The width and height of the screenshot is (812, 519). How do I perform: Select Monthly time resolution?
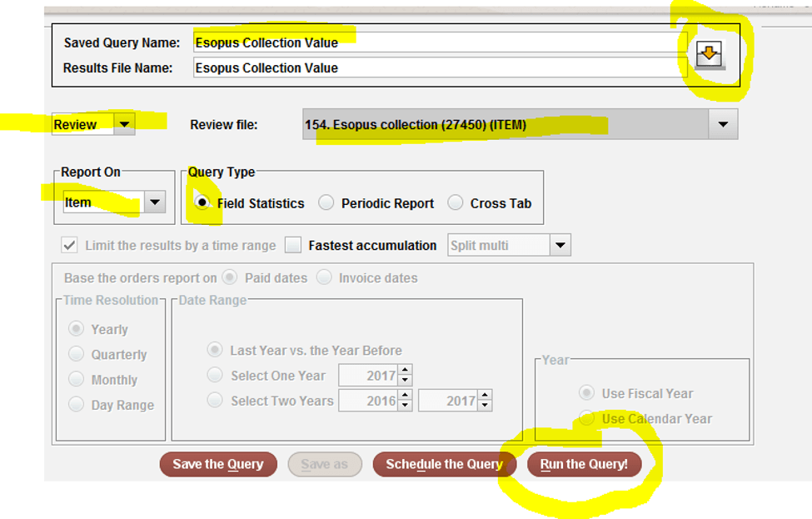click(x=76, y=379)
